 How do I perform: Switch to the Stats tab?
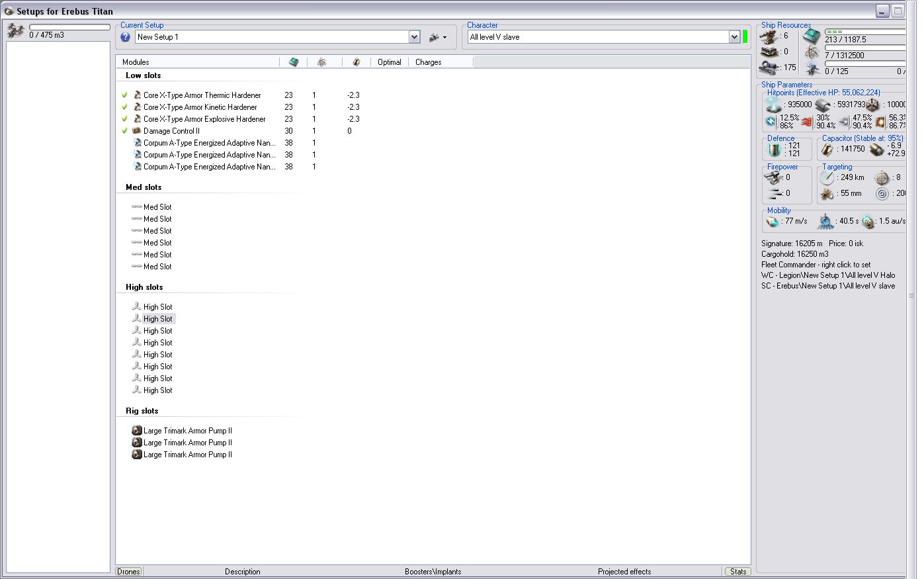point(738,572)
